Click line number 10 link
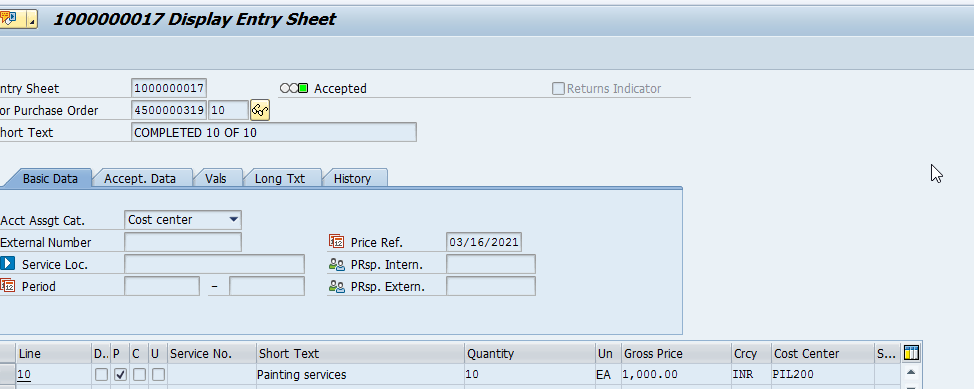Viewport: 974px width, 389px height. (24, 375)
